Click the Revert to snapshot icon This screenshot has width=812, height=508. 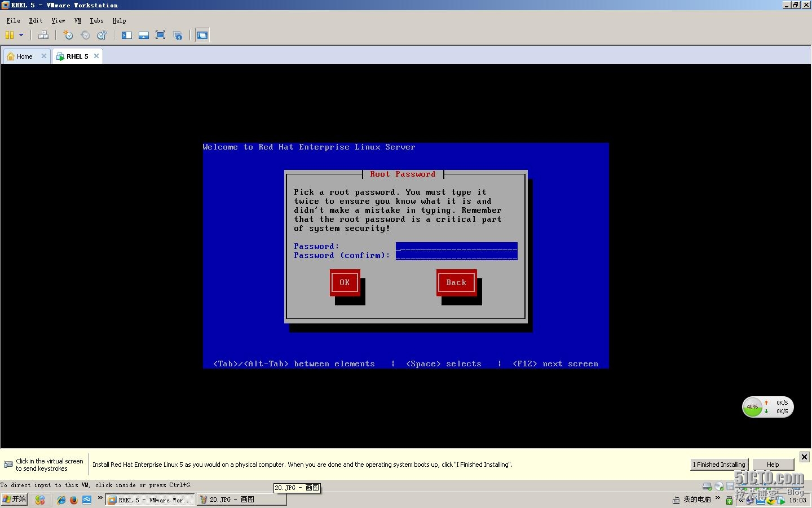[85, 35]
